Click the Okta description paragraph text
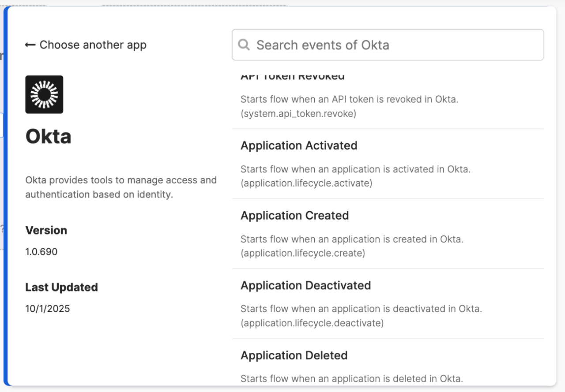 point(121,187)
